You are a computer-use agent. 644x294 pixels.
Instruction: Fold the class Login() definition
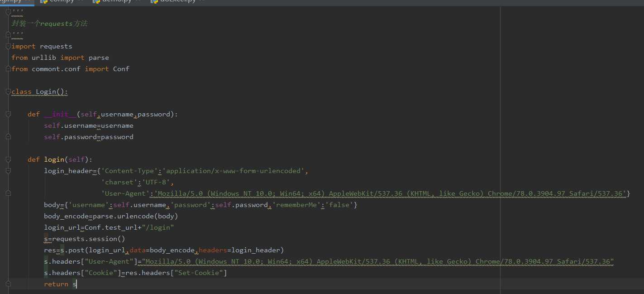(8, 92)
